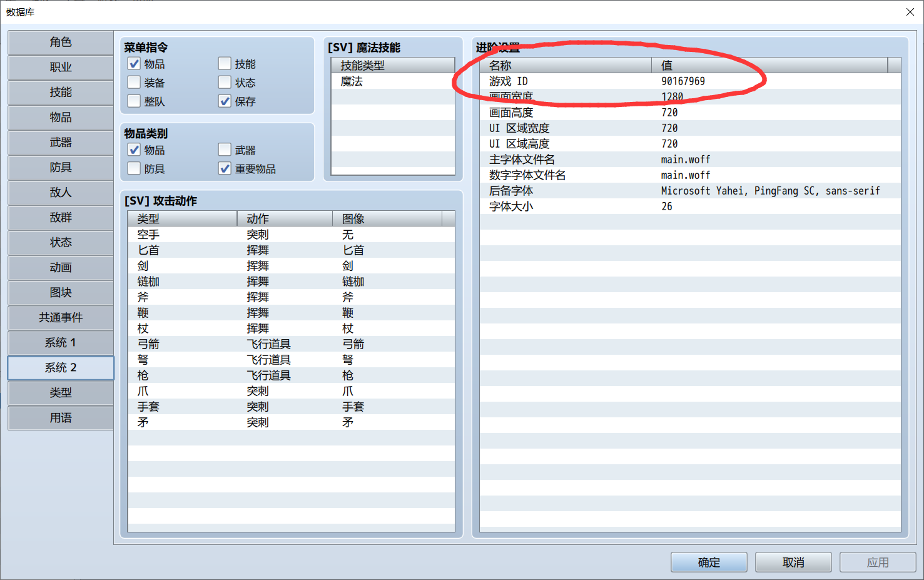
Task: Open the 图块 tab
Action: (61, 293)
